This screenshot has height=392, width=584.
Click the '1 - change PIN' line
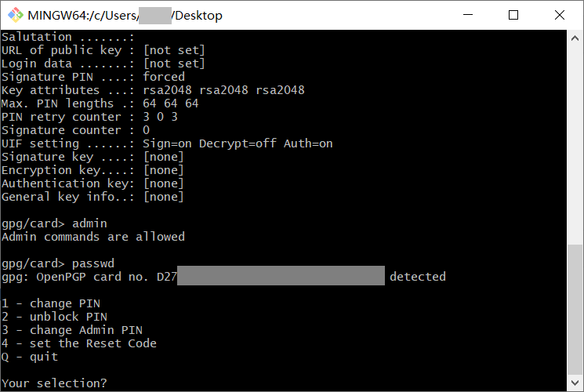pos(51,303)
